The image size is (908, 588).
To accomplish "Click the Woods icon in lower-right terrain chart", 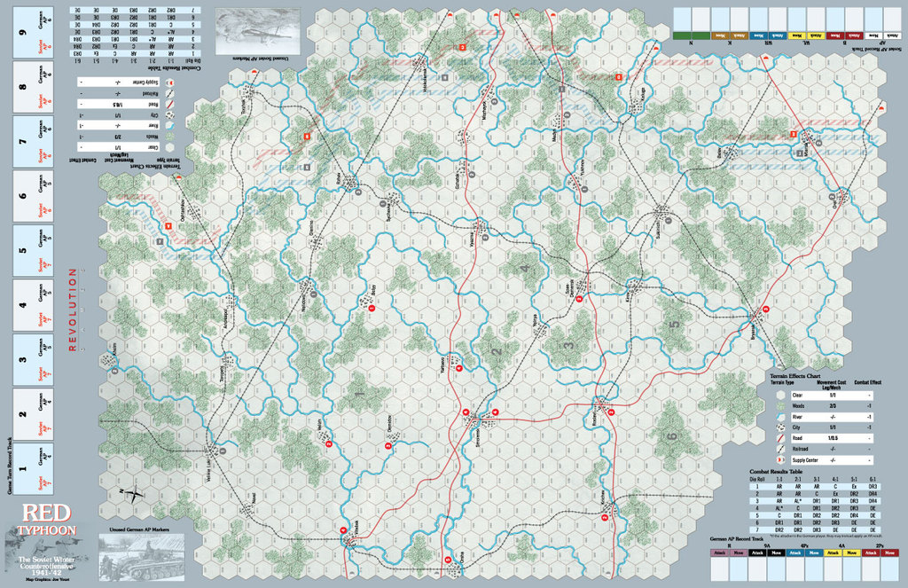I will (x=780, y=406).
